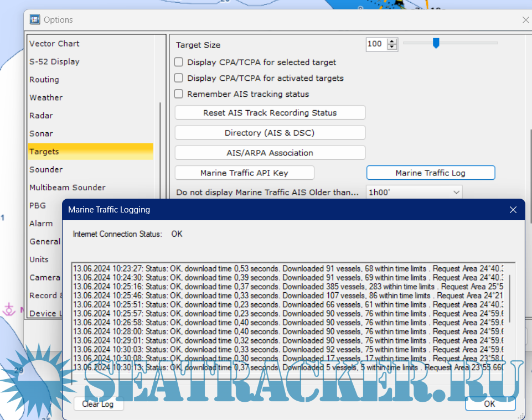The width and height of the screenshot is (532, 420).
Task: Click the Options dialog title bar icon
Action: coord(34,19)
